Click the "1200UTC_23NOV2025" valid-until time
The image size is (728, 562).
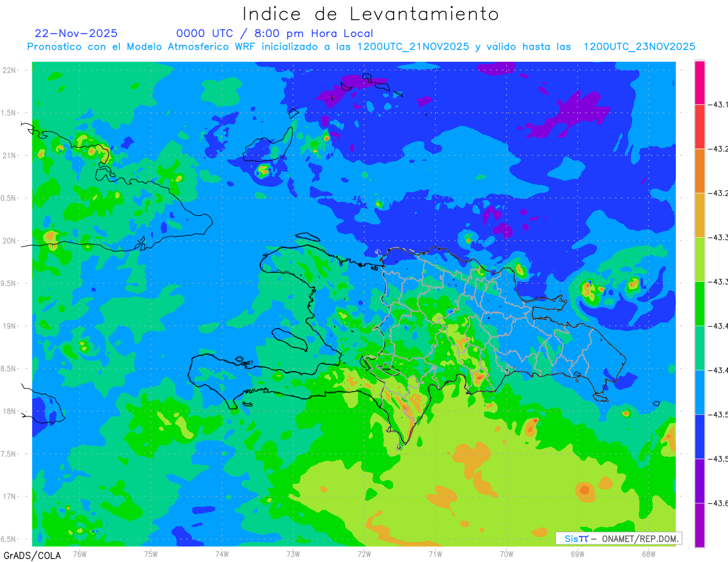click(x=639, y=47)
